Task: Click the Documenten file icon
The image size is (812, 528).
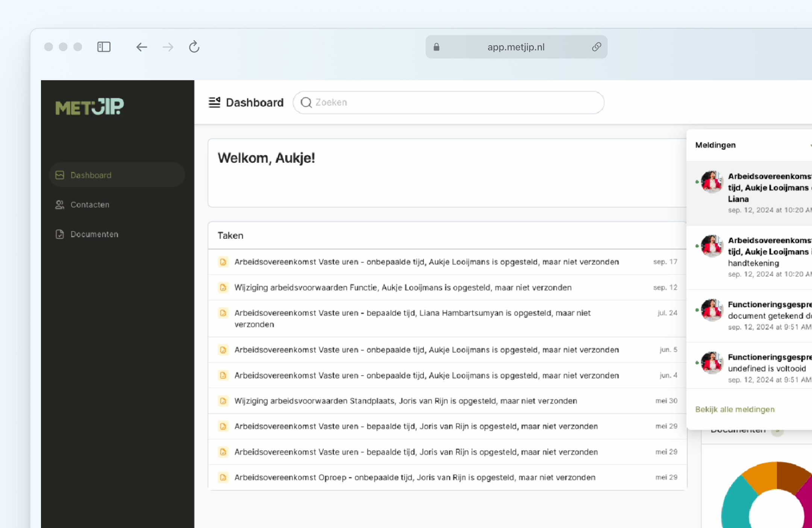Action: [60, 234]
